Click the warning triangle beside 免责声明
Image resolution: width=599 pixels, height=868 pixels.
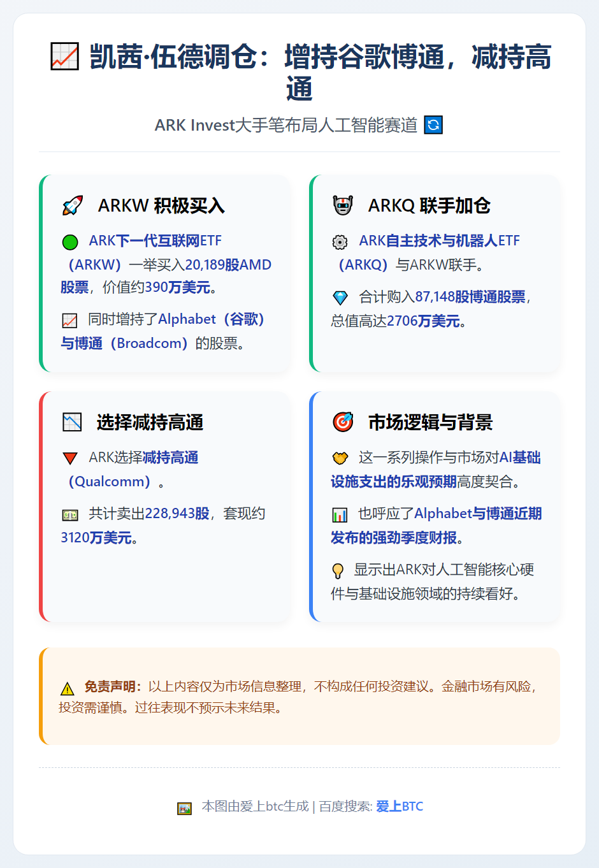(x=67, y=688)
